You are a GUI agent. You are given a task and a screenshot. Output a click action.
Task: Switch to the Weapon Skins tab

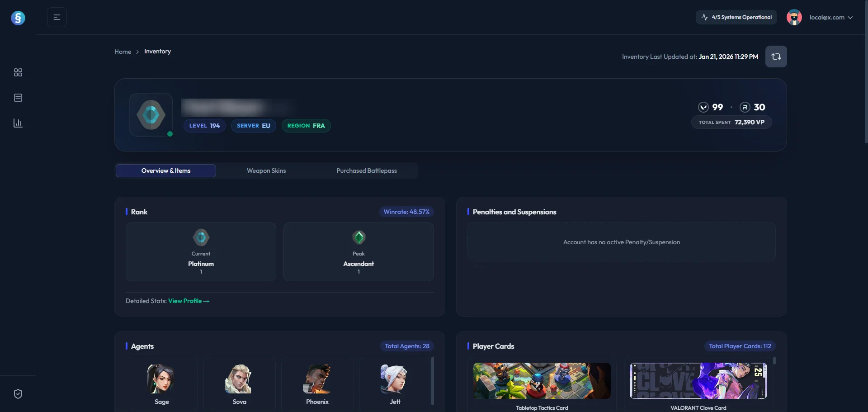[266, 170]
